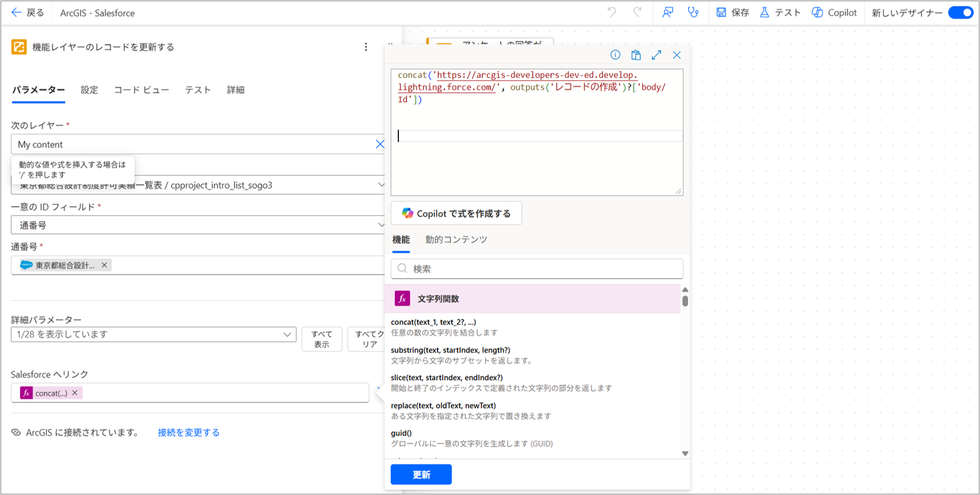This screenshot has height=495, width=980.
Task: Click the Salesforce icon on the 通番号 token
Action: [x=26, y=265]
